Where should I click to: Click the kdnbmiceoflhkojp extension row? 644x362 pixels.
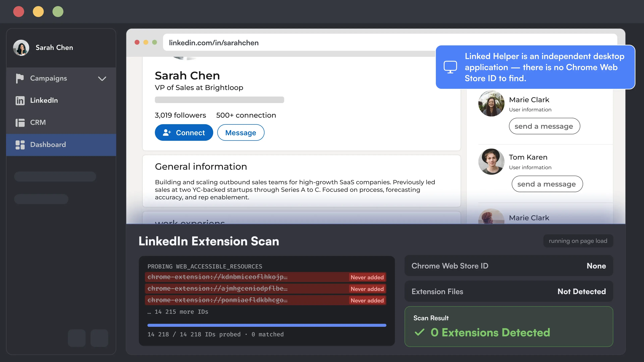(x=265, y=277)
